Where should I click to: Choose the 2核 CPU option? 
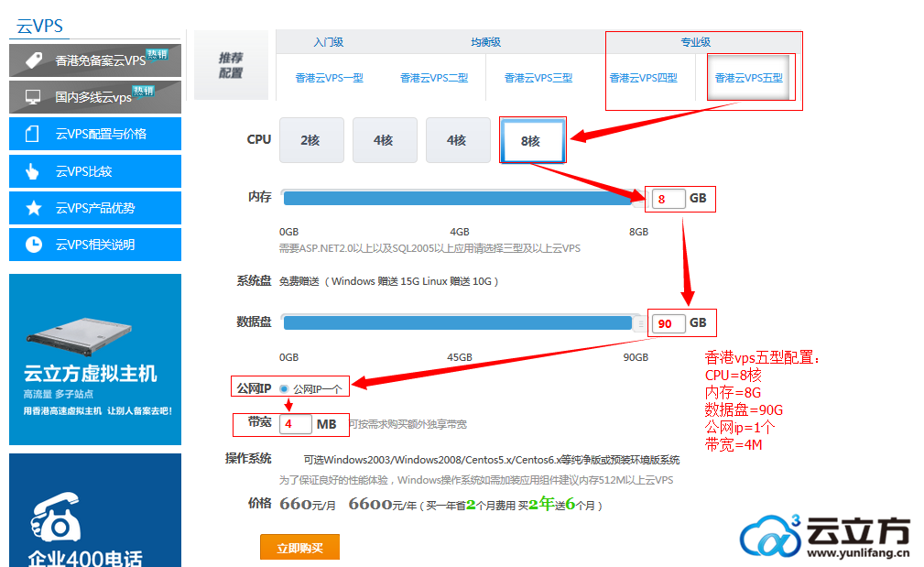[311, 140]
